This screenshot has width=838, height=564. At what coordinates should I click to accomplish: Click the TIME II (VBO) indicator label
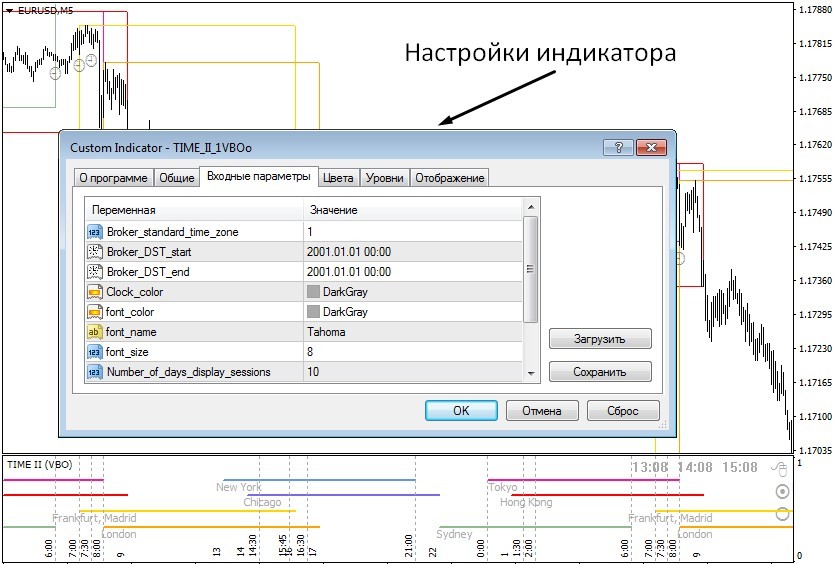39,464
